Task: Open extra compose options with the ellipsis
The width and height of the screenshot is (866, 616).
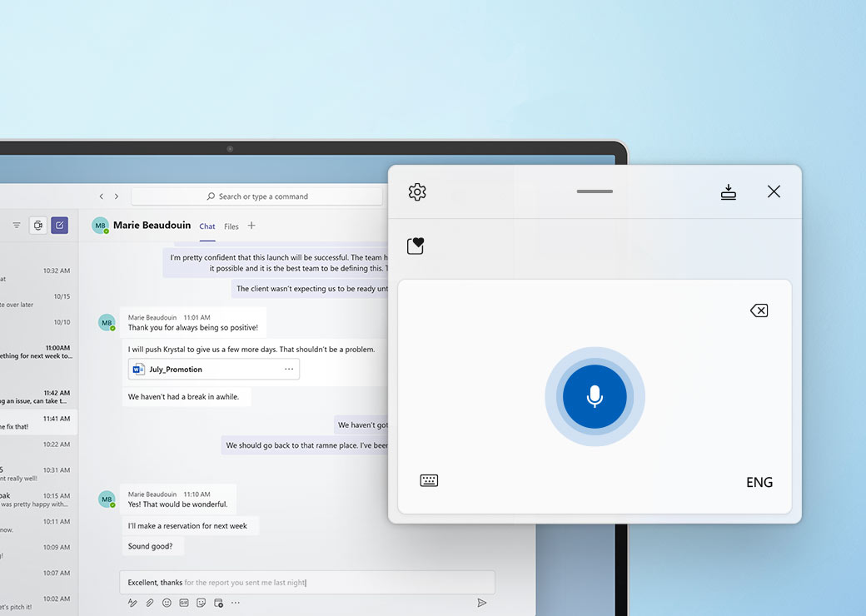Action: tap(235, 602)
